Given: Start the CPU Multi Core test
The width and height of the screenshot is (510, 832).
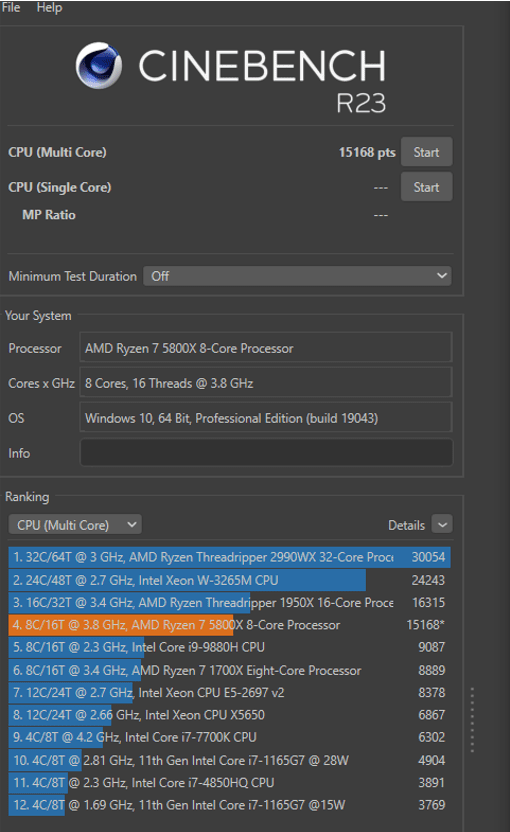Looking at the screenshot, I should click(426, 152).
